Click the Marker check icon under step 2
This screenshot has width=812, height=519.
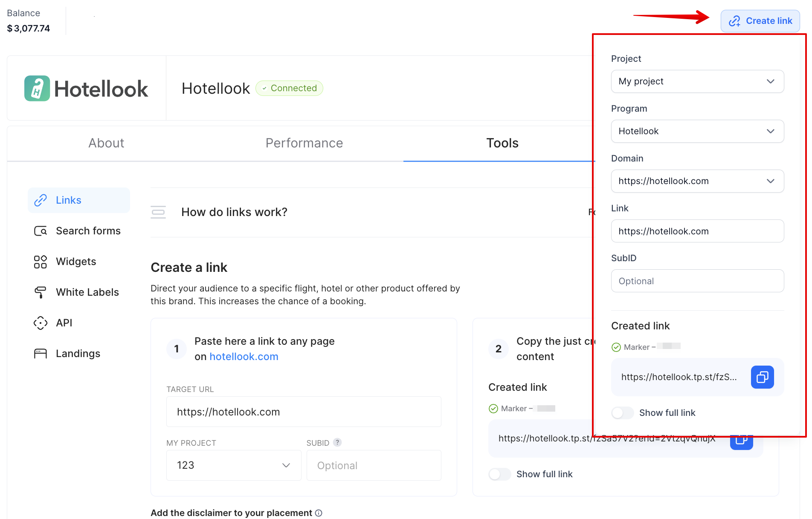coord(493,409)
